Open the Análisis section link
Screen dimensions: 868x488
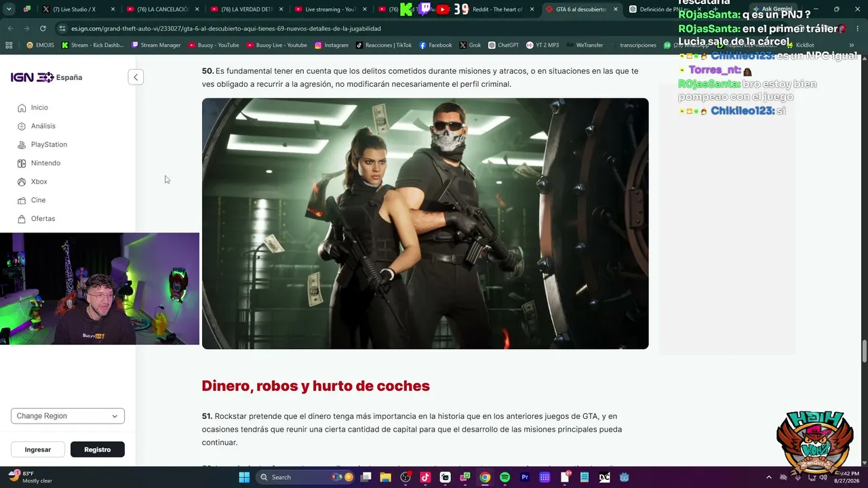click(x=43, y=126)
